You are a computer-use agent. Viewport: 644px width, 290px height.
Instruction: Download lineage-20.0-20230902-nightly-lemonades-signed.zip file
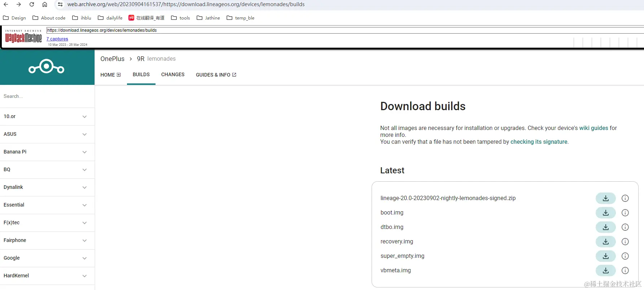coord(605,198)
